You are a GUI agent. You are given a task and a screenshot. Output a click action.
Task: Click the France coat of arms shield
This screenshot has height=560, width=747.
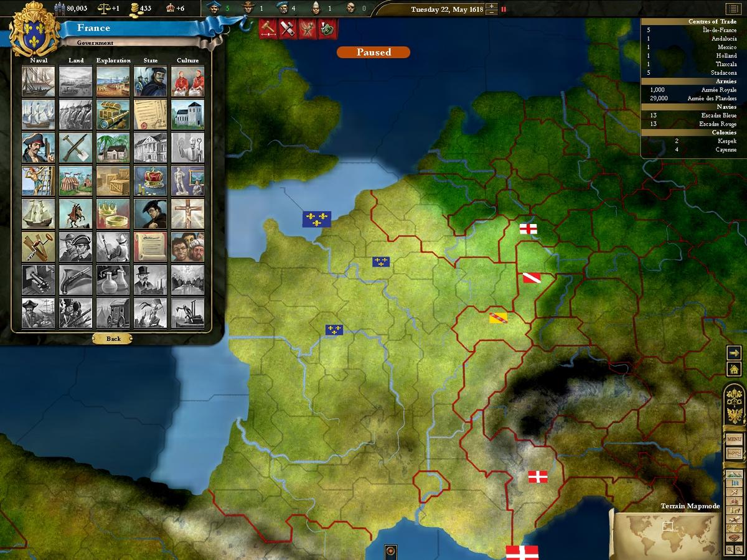point(34,30)
